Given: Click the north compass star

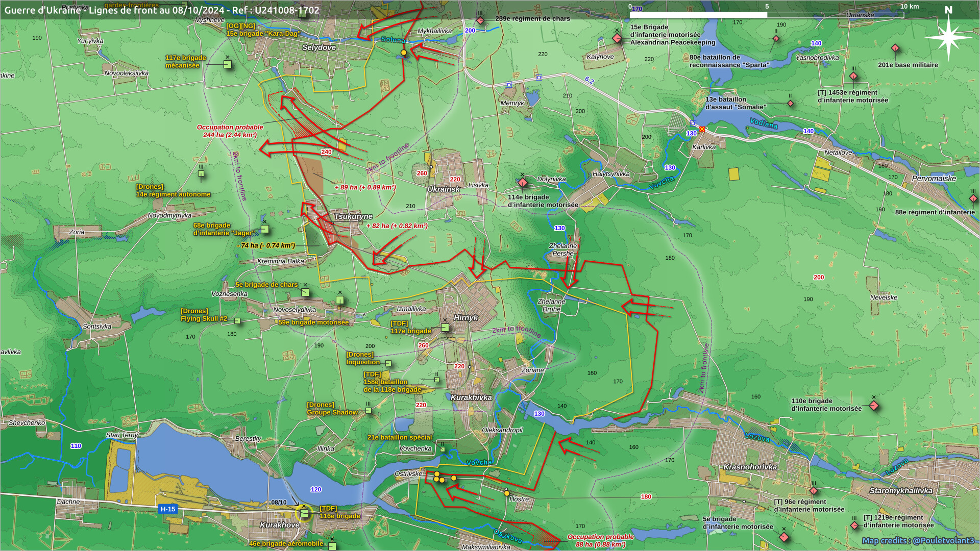Looking at the screenshot, I should coord(948,37).
